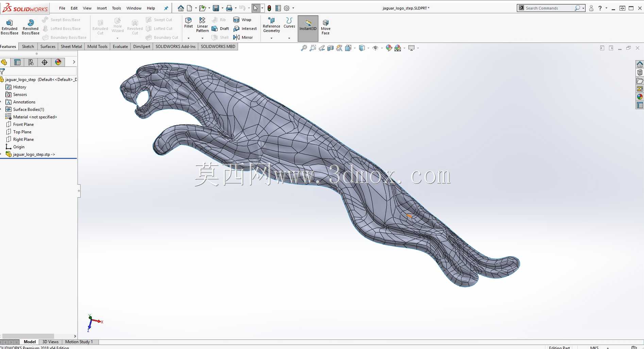The image size is (644, 349).
Task: Open the File menu
Action: (62, 8)
